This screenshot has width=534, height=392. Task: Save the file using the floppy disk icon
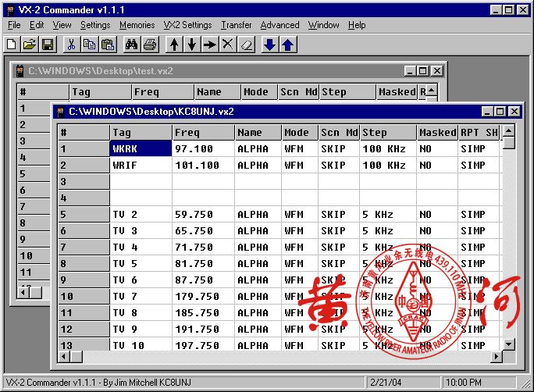coord(48,45)
